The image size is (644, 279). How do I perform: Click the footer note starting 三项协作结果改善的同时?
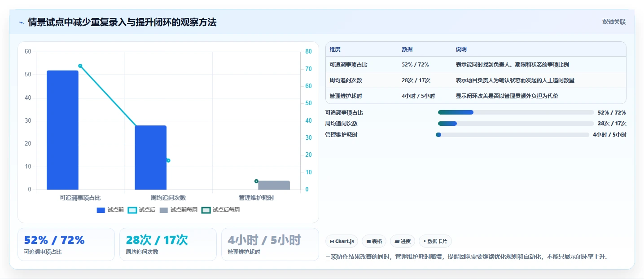[467, 257]
